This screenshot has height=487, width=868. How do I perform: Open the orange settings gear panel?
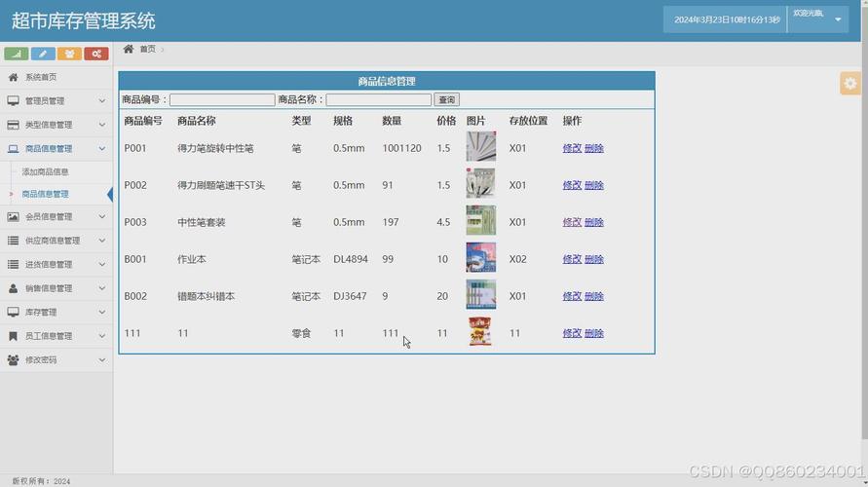click(x=850, y=84)
